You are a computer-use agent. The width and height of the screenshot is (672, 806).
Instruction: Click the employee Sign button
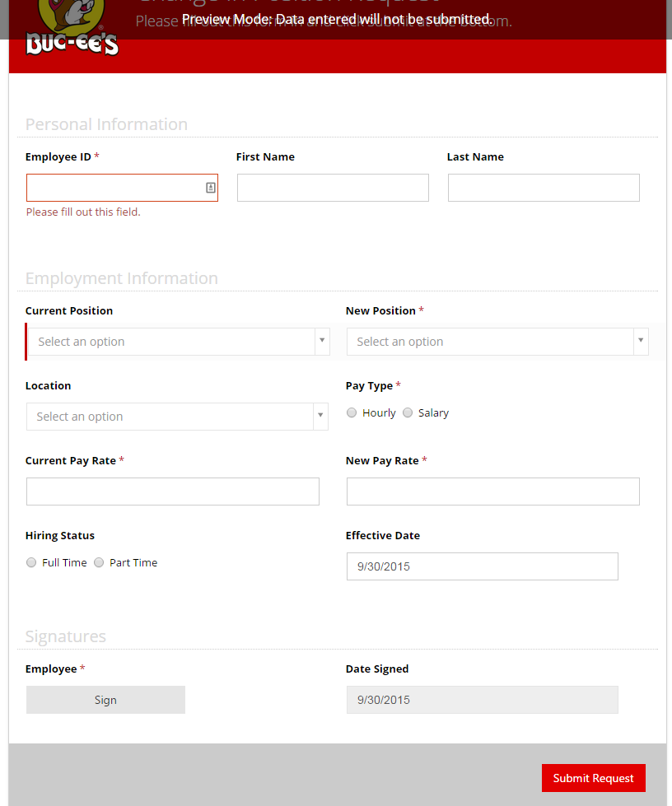tap(105, 700)
